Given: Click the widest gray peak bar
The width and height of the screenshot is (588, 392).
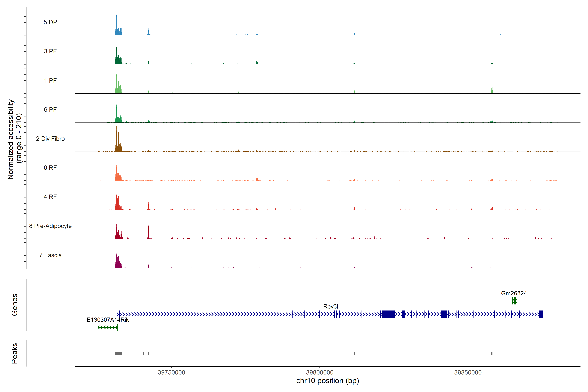Looking at the screenshot, I should 119,353.
